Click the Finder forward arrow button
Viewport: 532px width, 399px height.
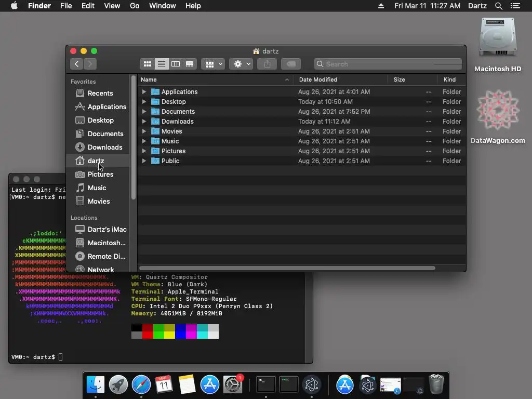pos(90,64)
